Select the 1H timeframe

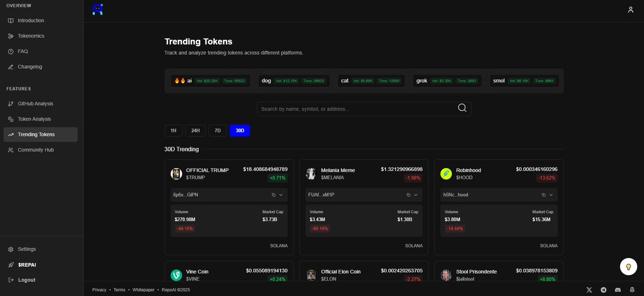pos(173,131)
